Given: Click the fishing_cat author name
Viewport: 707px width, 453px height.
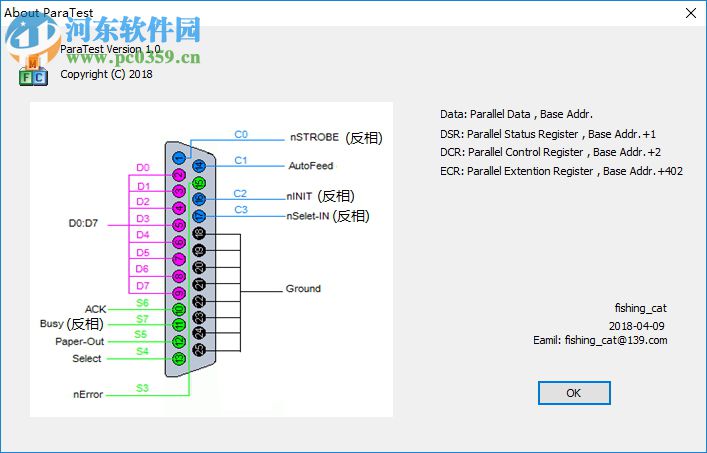Looking at the screenshot, I should [x=640, y=308].
